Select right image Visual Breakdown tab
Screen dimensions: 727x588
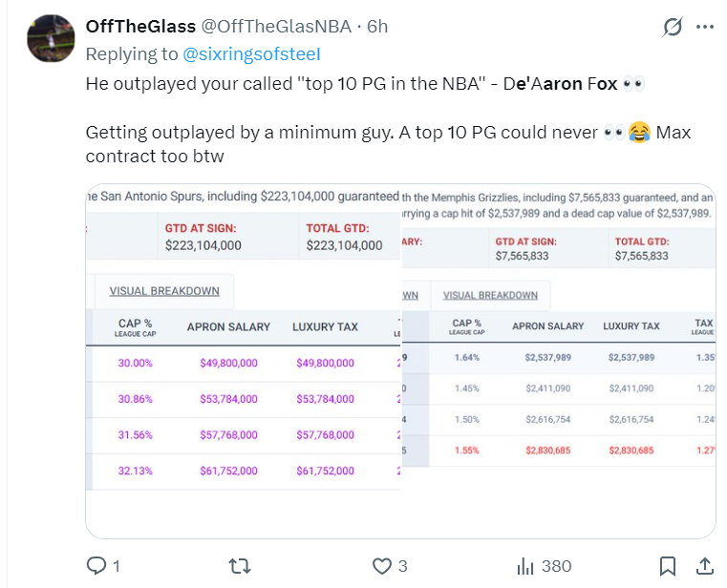(490, 295)
